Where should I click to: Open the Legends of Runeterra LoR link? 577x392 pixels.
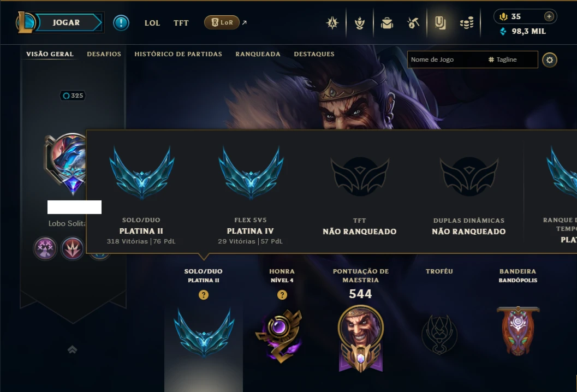222,22
